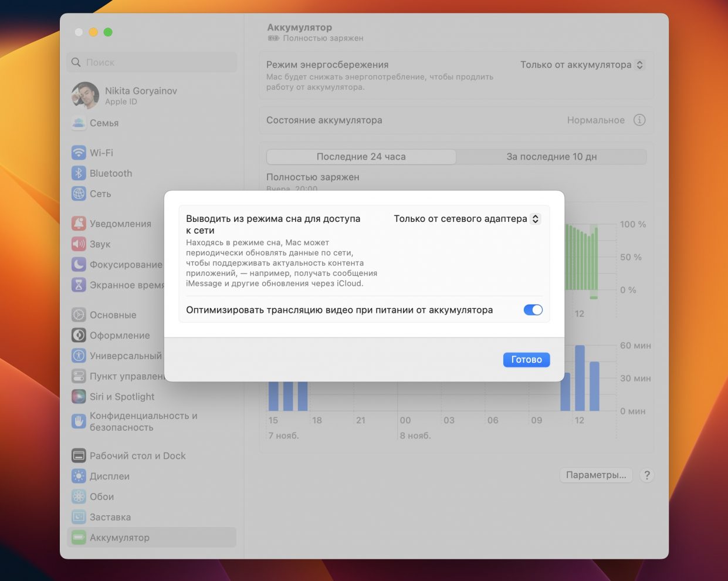Open Режим энергосбережения dropdown
Screen dimensions: 728x581
(583, 65)
